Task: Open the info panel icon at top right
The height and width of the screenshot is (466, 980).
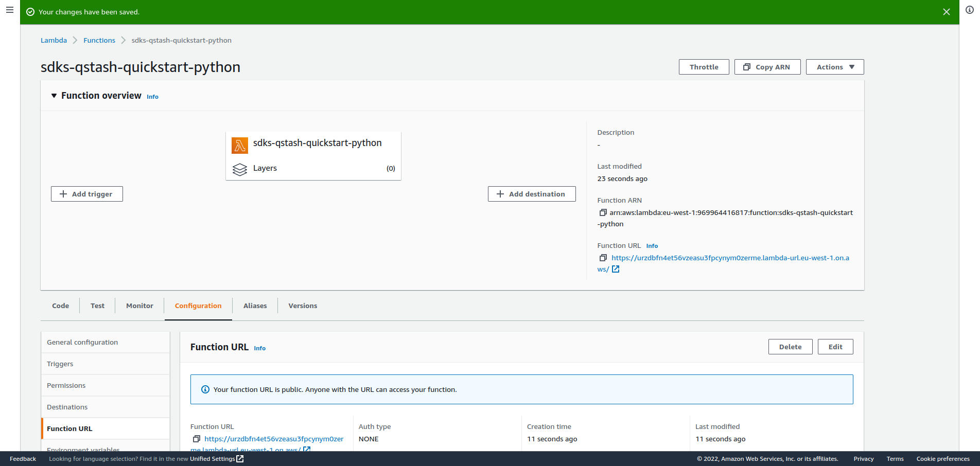Action: (970, 10)
